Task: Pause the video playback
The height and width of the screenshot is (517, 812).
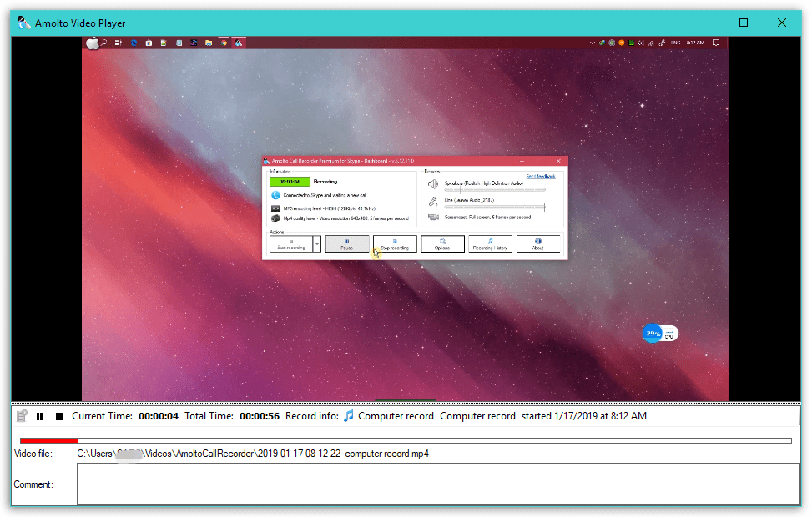Action: click(x=39, y=415)
